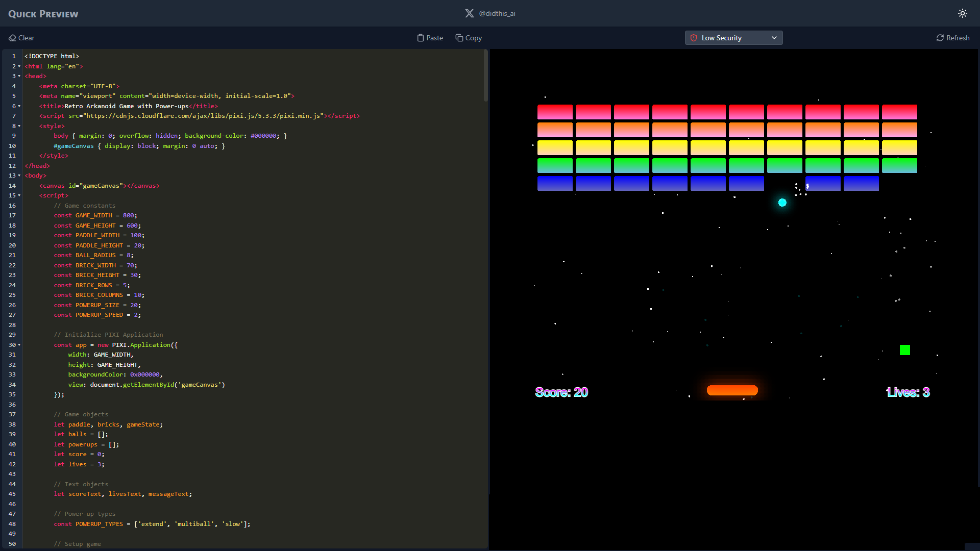The width and height of the screenshot is (980, 551).
Task: Click the Copy button label
Action: click(x=474, y=38)
